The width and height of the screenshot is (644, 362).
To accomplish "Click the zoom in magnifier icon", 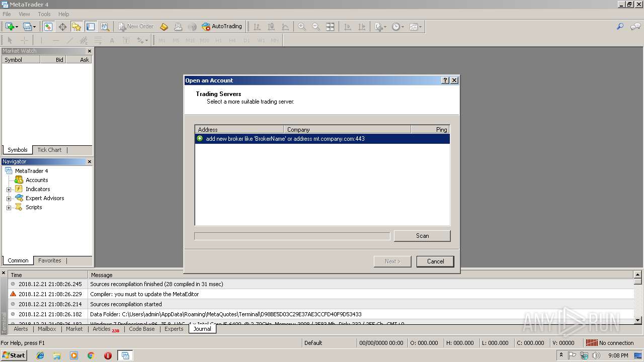I will point(302,27).
